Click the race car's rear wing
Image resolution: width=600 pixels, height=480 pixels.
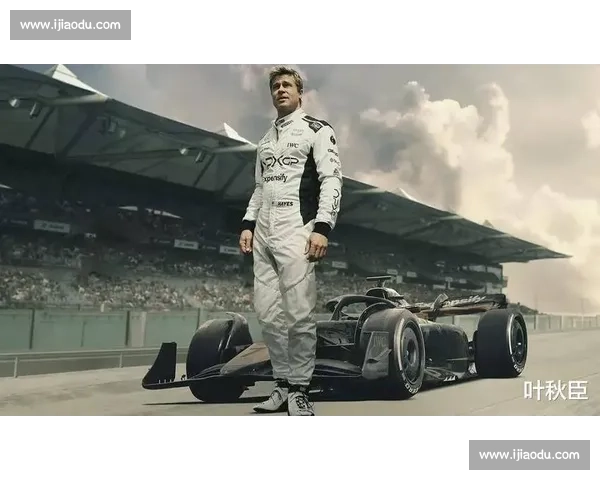465,302
